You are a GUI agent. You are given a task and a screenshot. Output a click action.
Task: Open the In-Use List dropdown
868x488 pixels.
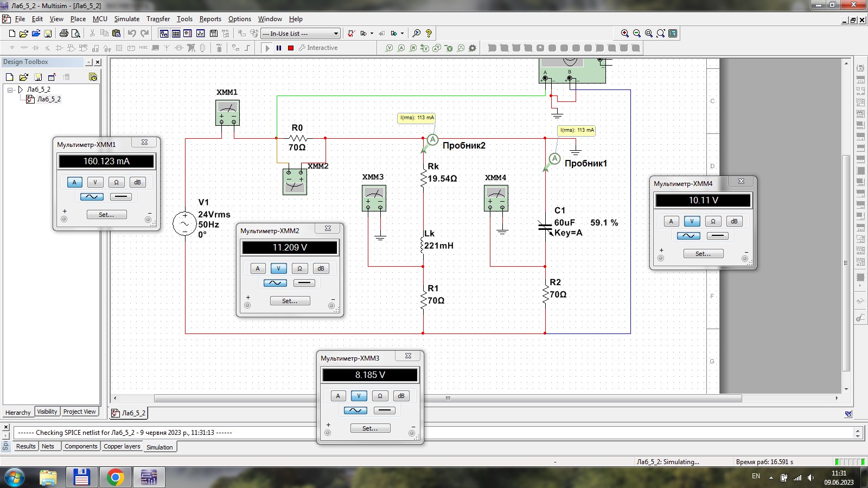tap(336, 34)
